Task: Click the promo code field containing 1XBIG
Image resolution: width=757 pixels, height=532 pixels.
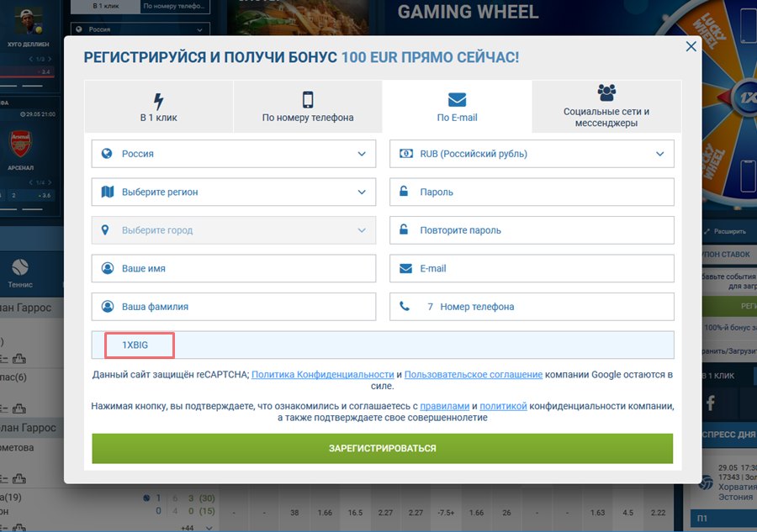Action: pyautogui.click(x=383, y=345)
